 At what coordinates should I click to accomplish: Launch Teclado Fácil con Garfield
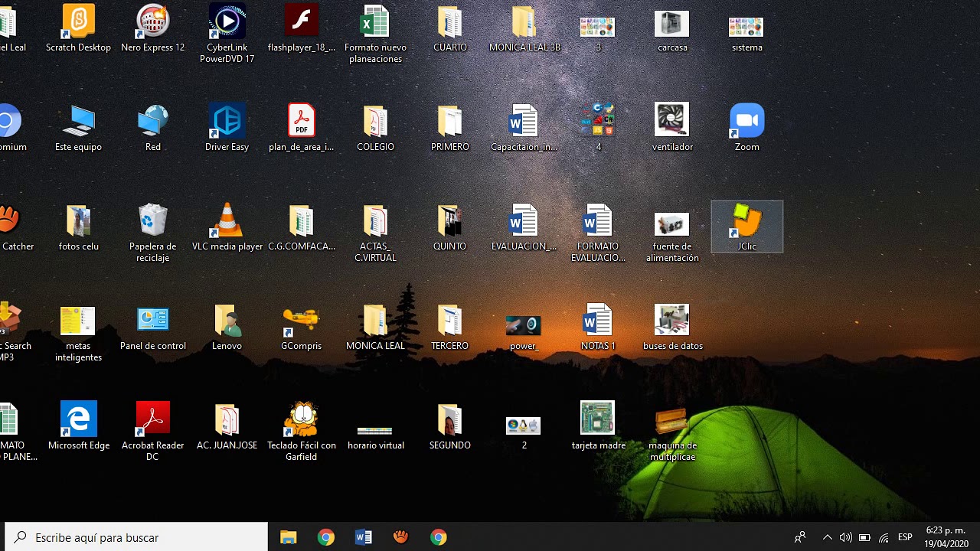click(302, 432)
